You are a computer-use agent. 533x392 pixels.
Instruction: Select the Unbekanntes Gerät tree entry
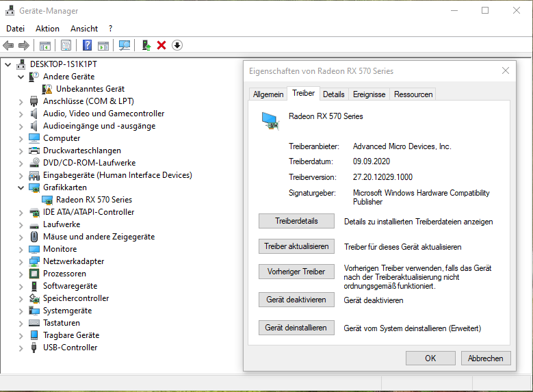point(90,89)
